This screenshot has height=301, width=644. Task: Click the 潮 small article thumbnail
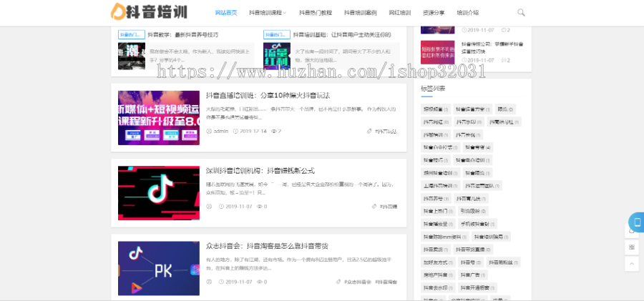click(132, 56)
